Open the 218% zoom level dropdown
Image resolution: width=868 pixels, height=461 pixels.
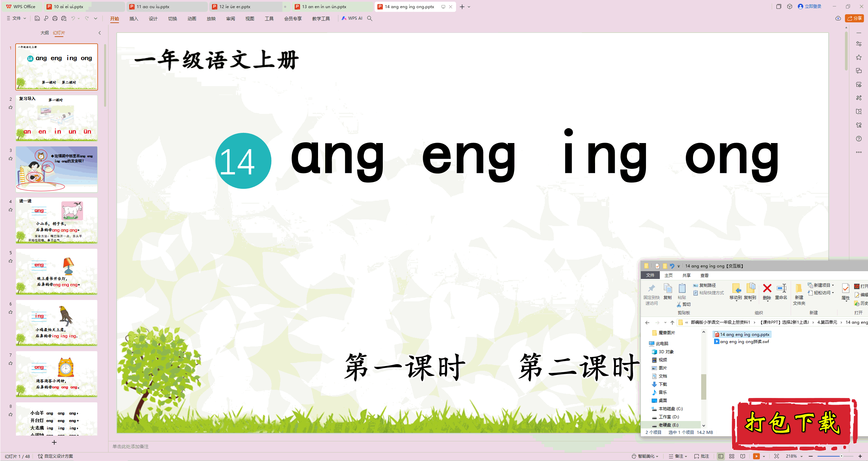pyautogui.click(x=794, y=456)
